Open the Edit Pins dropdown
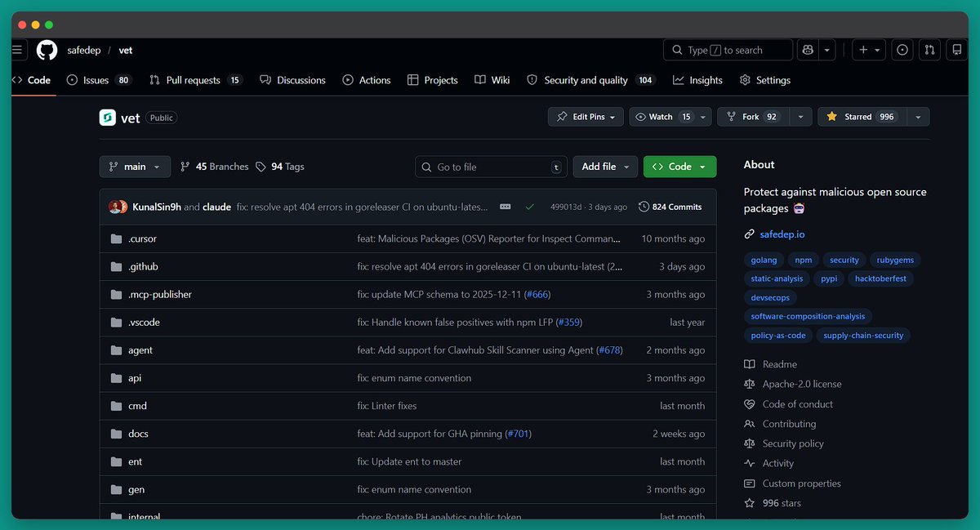This screenshot has width=980, height=530. click(586, 117)
